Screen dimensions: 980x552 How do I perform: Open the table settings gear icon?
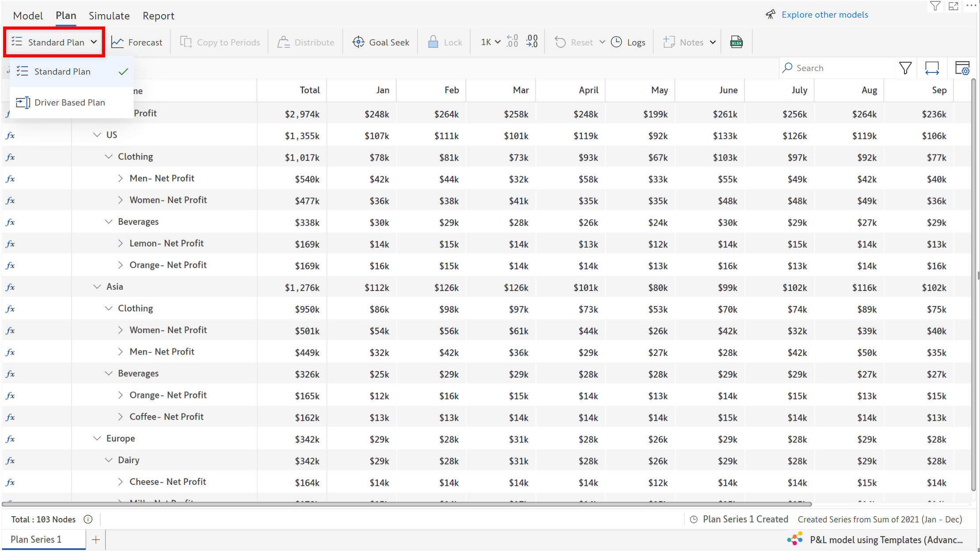pos(962,68)
